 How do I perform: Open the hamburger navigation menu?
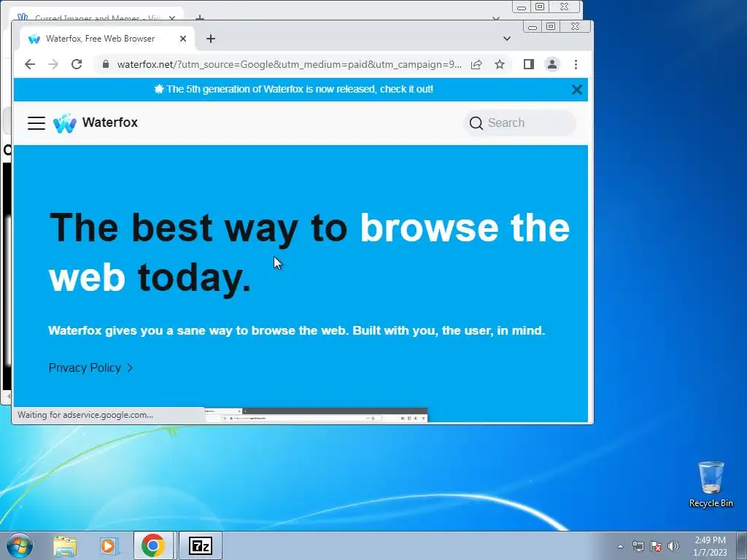point(36,122)
